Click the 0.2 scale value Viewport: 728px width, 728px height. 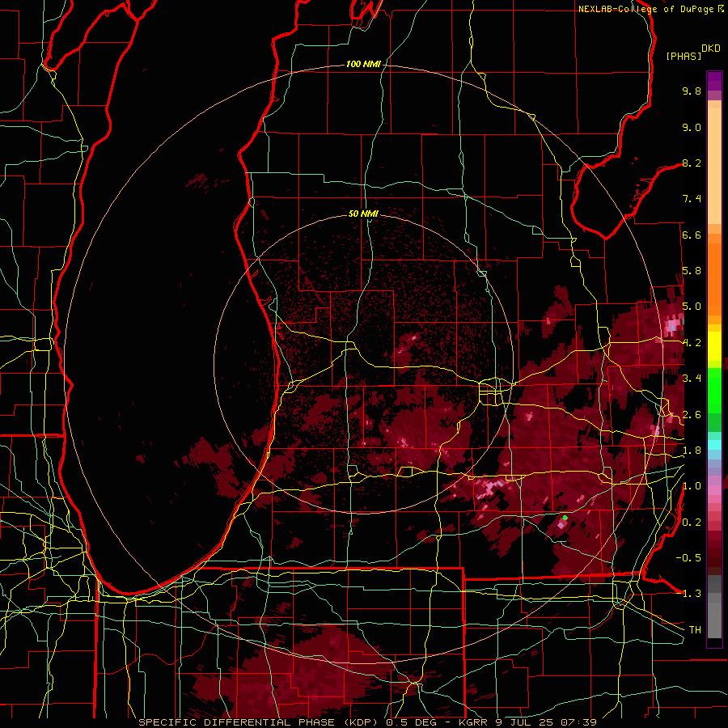click(x=692, y=523)
